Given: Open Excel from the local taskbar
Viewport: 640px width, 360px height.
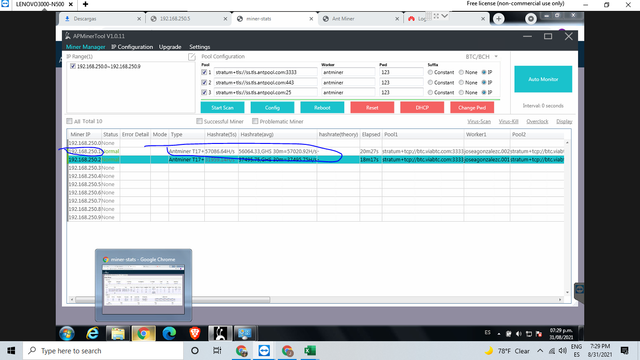Looking at the screenshot, I should pos(310,351).
